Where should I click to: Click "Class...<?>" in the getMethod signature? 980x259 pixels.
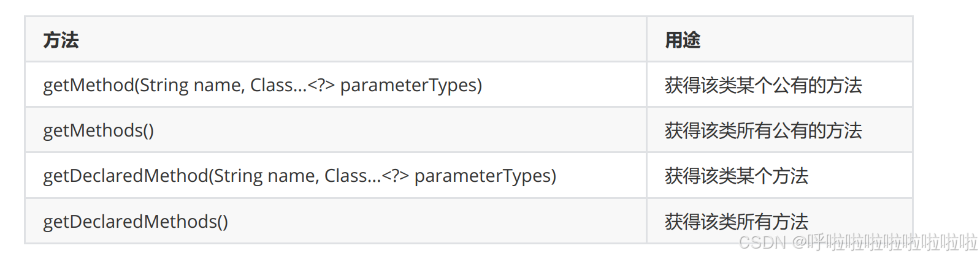(292, 85)
